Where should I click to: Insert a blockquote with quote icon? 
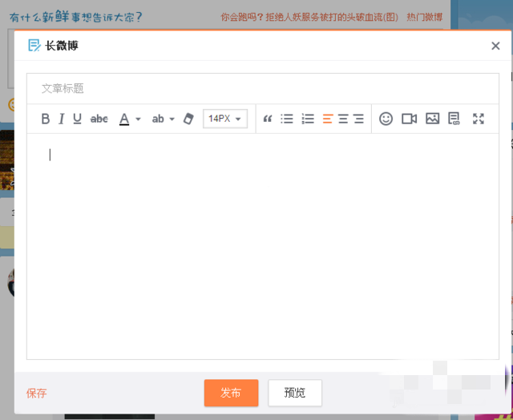(268, 119)
